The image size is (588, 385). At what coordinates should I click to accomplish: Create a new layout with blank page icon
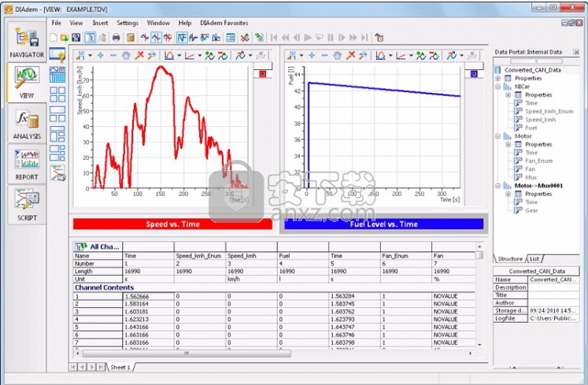[x=54, y=38]
